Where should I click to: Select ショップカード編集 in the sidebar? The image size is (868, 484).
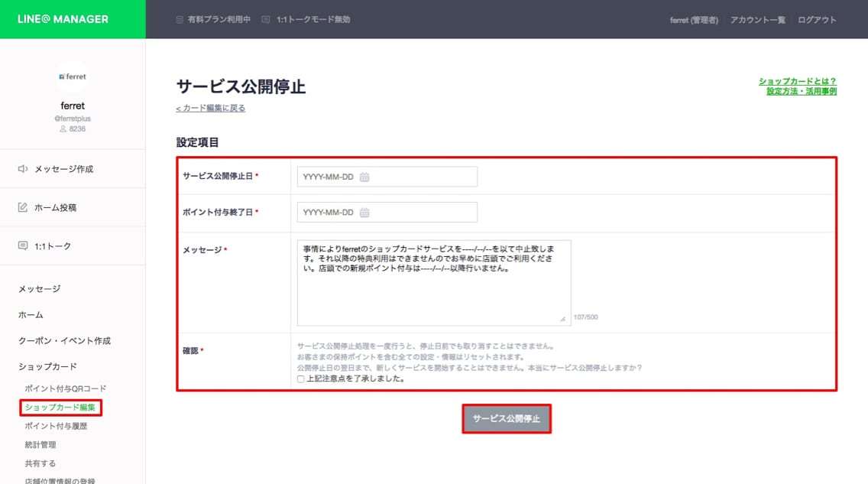60,408
